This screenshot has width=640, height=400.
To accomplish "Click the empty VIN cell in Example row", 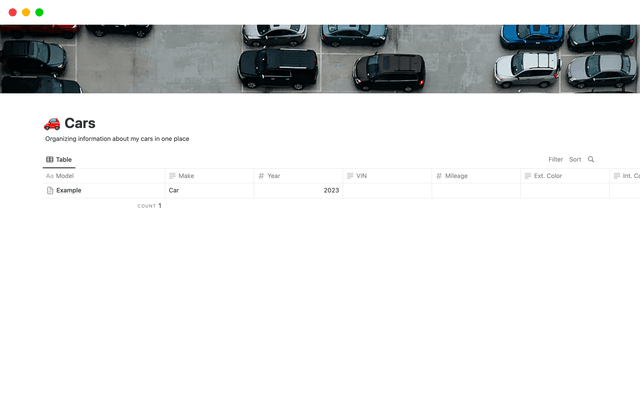I will tap(387, 190).
